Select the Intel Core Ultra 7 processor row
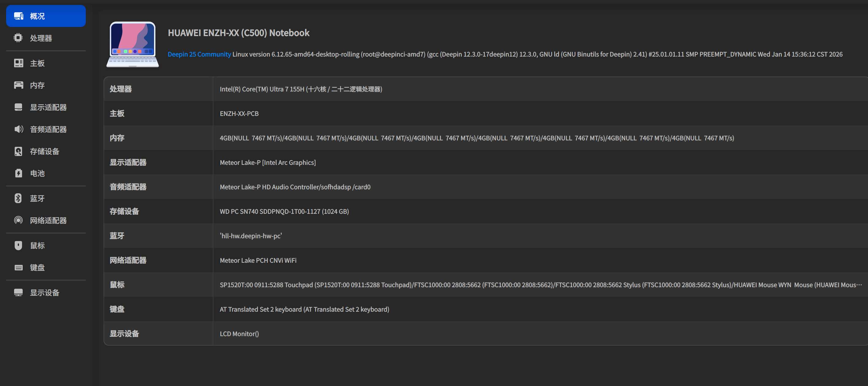 [x=300, y=89]
